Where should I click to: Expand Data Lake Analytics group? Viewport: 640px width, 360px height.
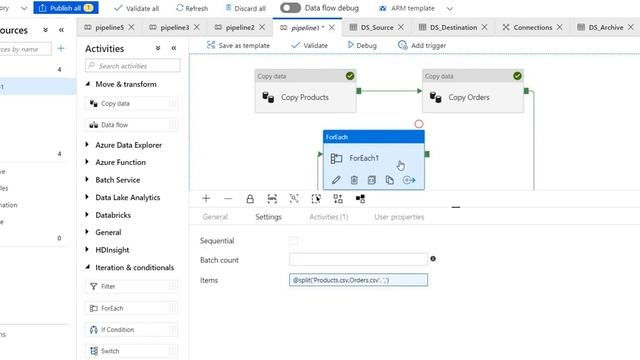(x=87, y=197)
